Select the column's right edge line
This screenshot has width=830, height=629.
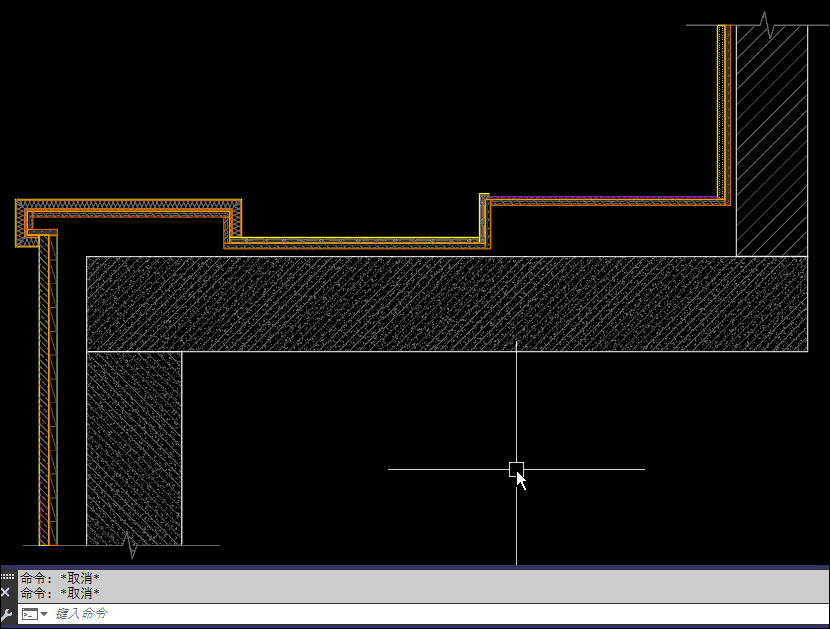tap(182, 448)
